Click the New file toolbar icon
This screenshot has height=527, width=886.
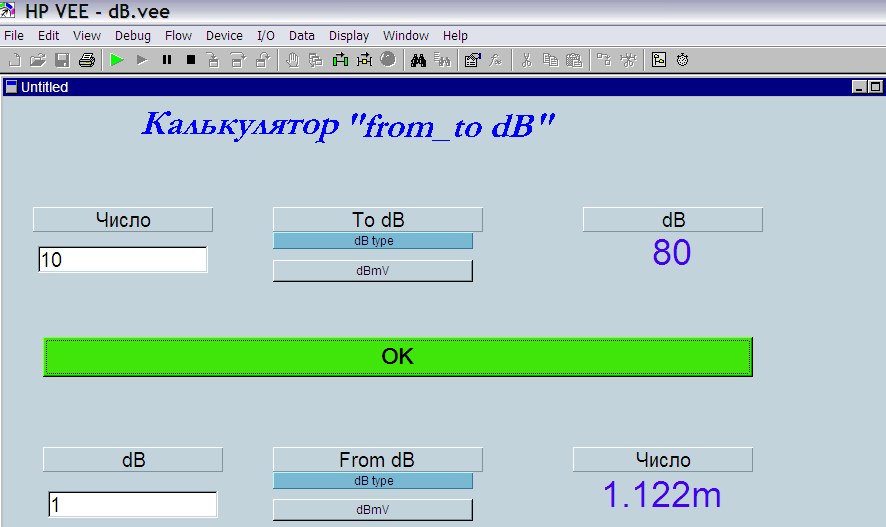coord(15,60)
